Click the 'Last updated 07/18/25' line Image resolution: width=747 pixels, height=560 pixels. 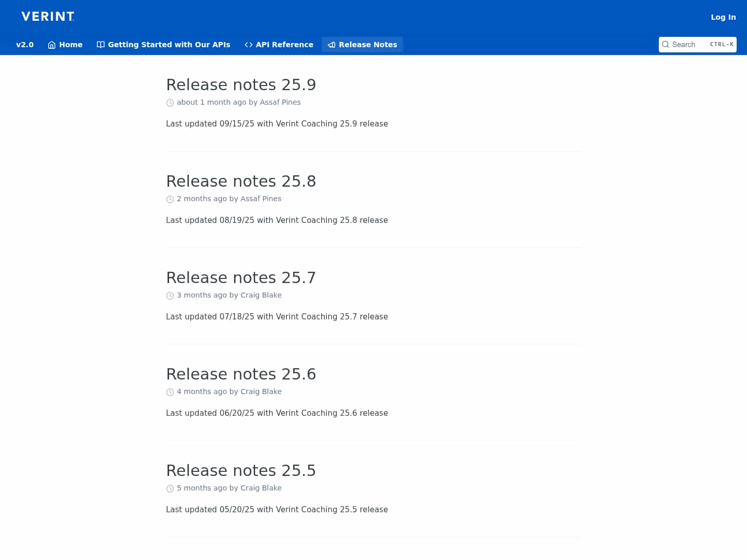point(277,316)
